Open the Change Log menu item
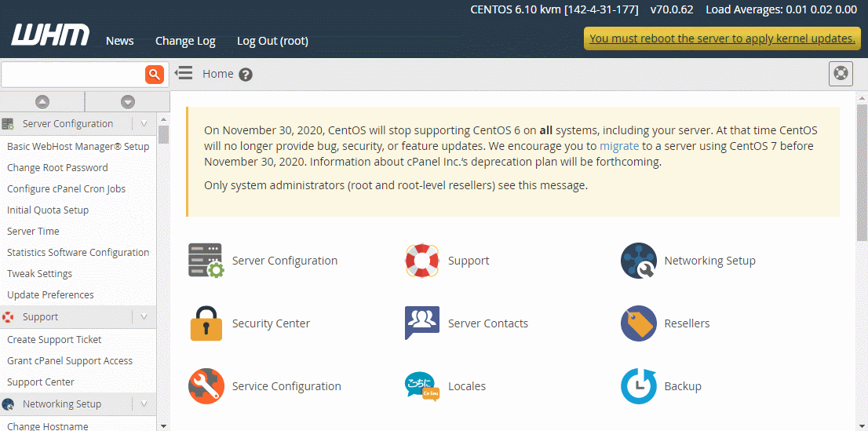 (185, 41)
